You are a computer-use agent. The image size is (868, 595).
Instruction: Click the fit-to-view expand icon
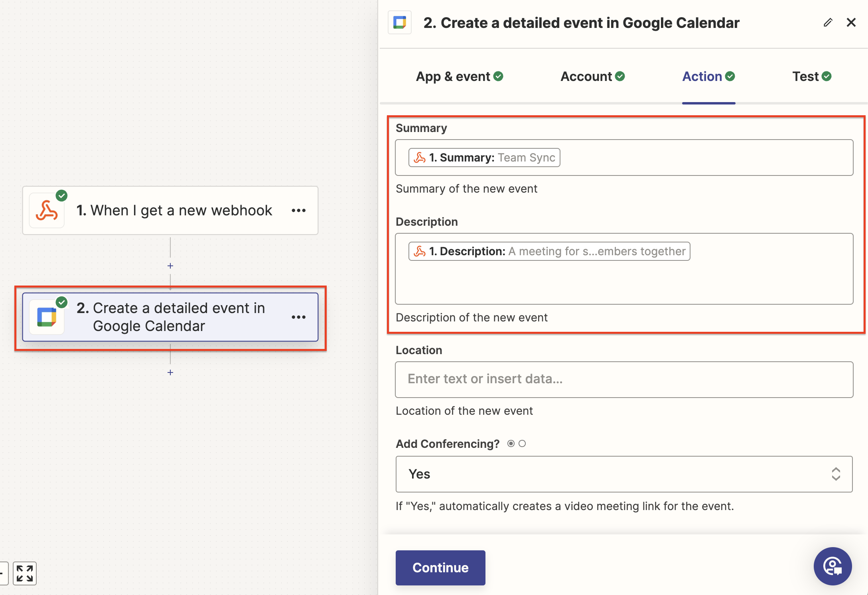(x=25, y=573)
